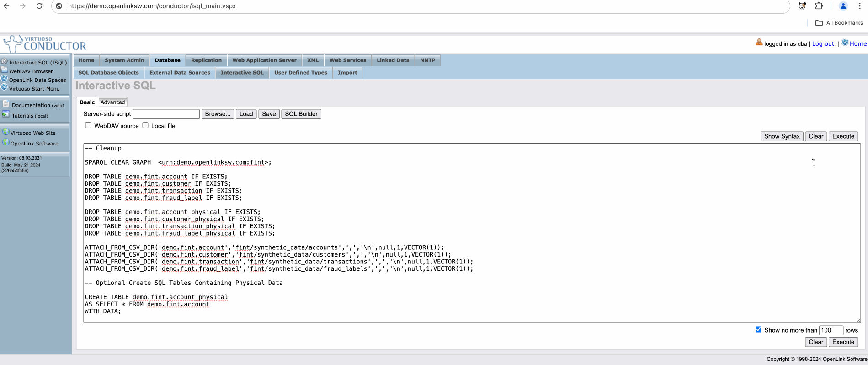Click the Home link at top right
The image size is (868, 365).
(858, 44)
